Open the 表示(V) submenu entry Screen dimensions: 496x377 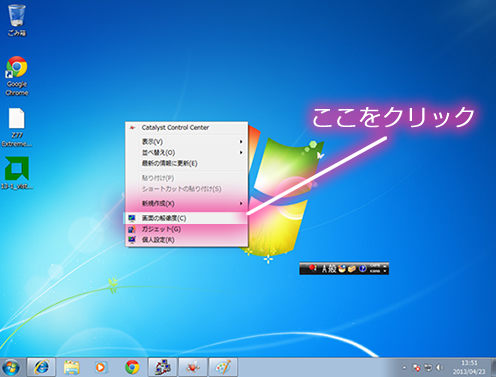(x=186, y=142)
